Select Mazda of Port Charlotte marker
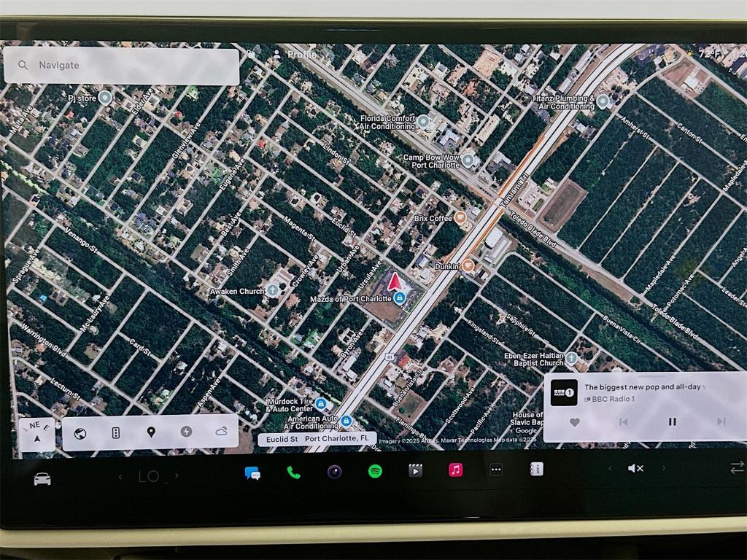 point(399,298)
